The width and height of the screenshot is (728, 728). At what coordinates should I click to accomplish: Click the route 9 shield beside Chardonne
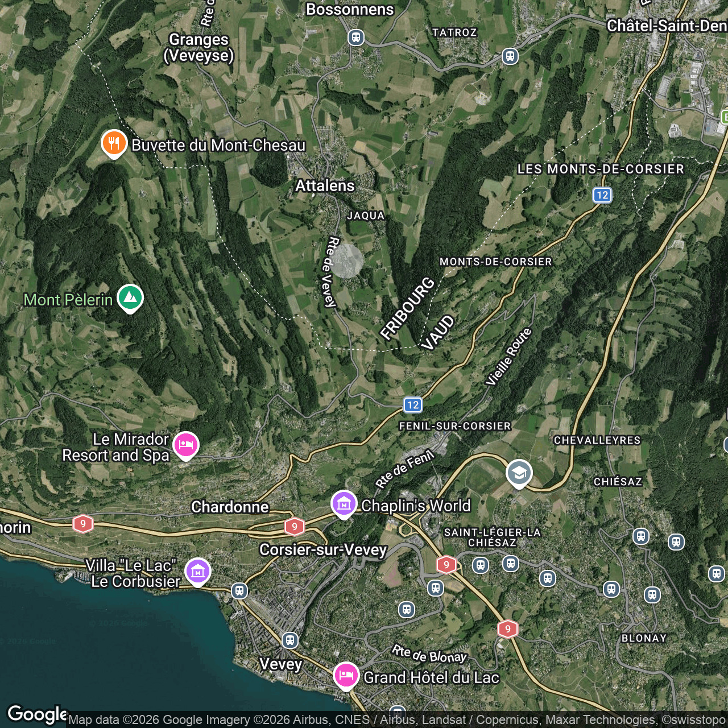pyautogui.click(x=295, y=527)
